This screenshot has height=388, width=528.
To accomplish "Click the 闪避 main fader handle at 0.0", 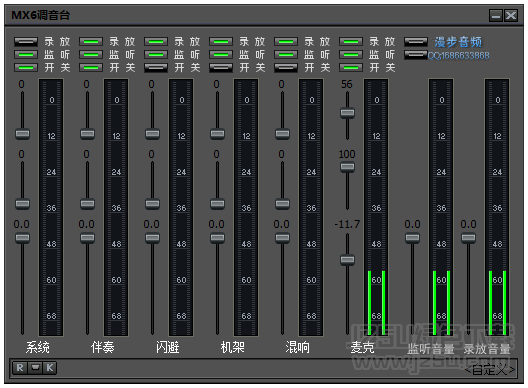I will [x=153, y=238].
